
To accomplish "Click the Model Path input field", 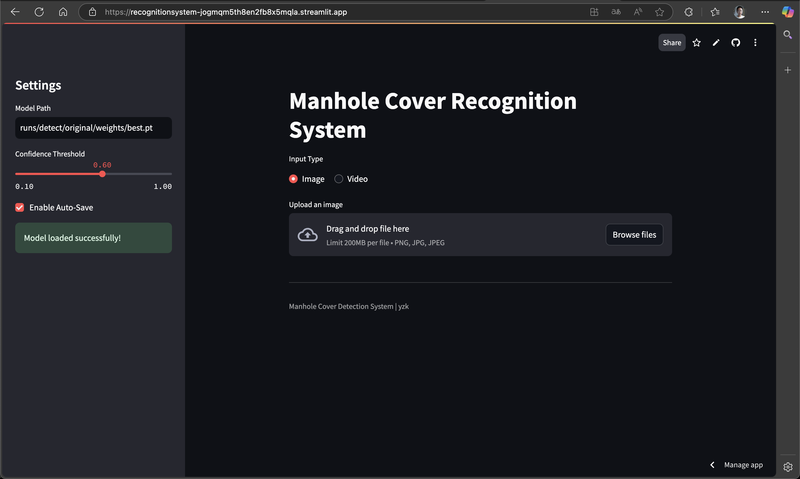I will click(x=93, y=128).
